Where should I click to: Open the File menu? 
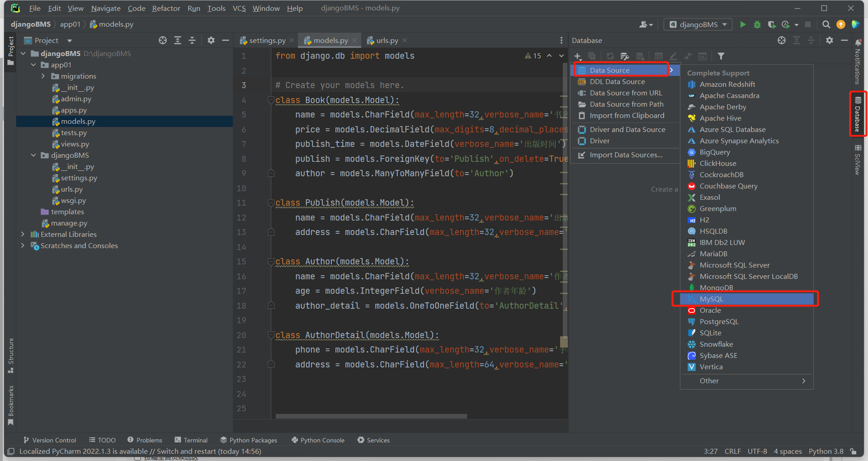[35, 8]
